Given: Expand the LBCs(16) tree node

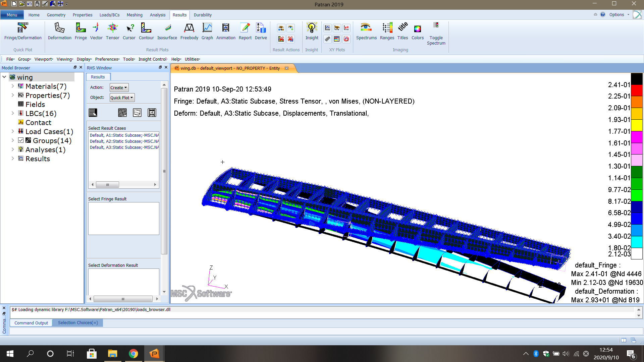Looking at the screenshot, I should point(13,113).
